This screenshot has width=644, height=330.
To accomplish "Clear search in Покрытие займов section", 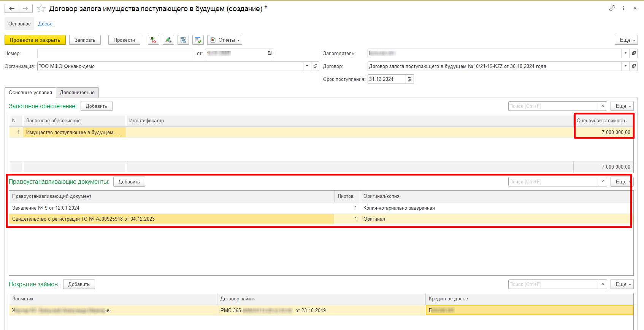I will point(603,284).
